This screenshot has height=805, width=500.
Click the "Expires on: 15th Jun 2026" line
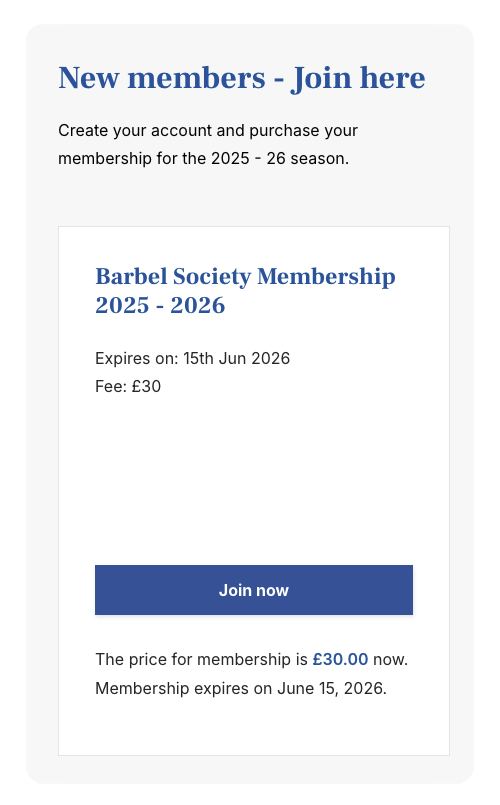(193, 358)
